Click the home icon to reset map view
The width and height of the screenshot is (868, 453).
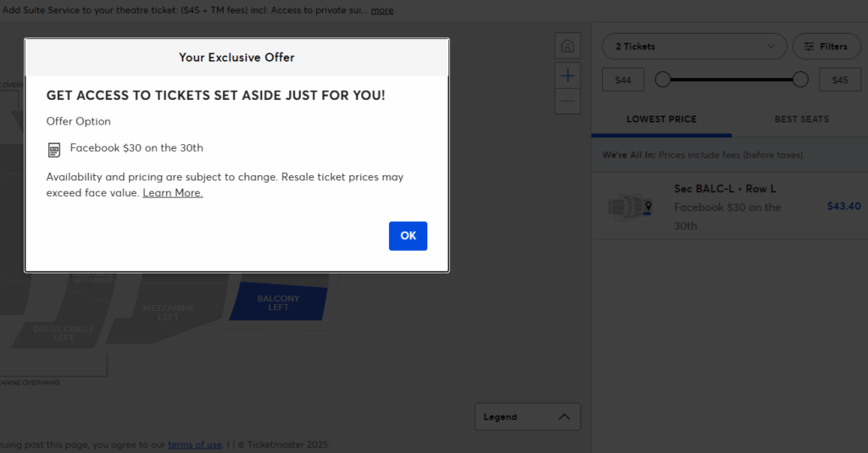[x=567, y=46]
